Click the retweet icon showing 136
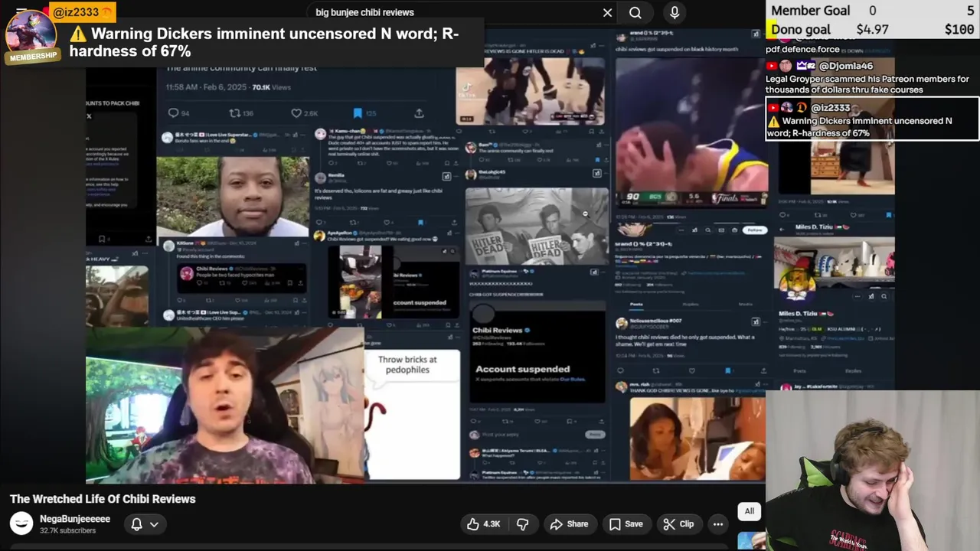This screenshot has width=980, height=551. coord(235,113)
